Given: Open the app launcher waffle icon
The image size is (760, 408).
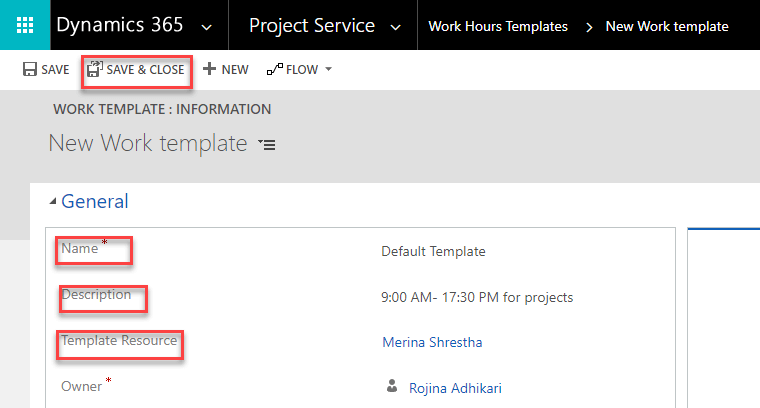Looking at the screenshot, I should click(x=25, y=25).
